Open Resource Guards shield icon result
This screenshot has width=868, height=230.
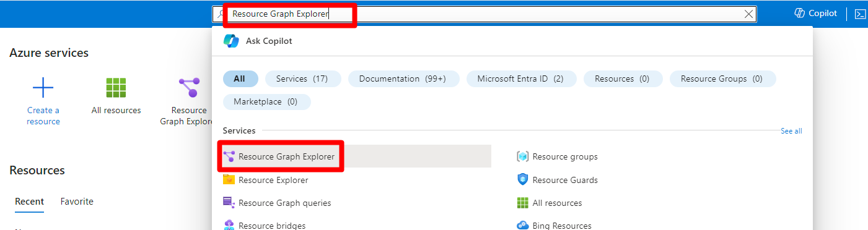[522, 180]
